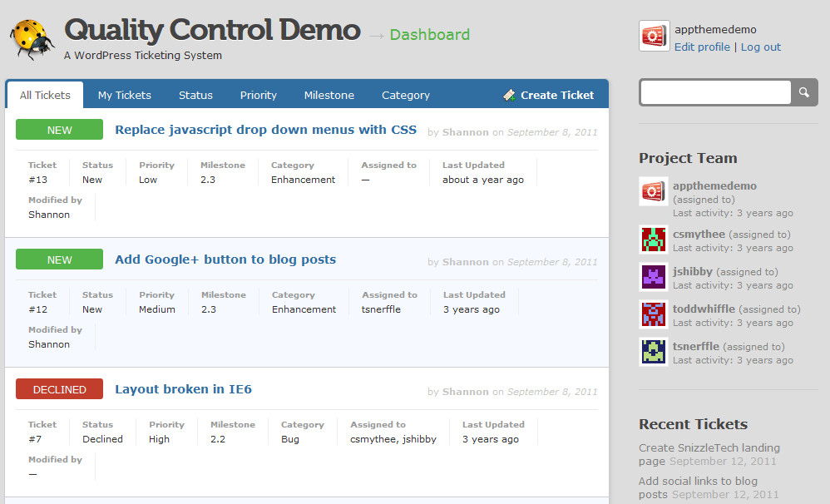Screen dimensions: 830x504
Task: Open ticket Replace javascript drop down menus with CSS
Action: pyautogui.click(x=266, y=130)
